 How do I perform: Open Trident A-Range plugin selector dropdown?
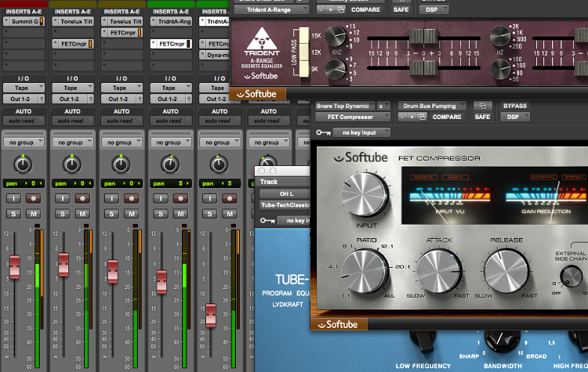point(271,9)
